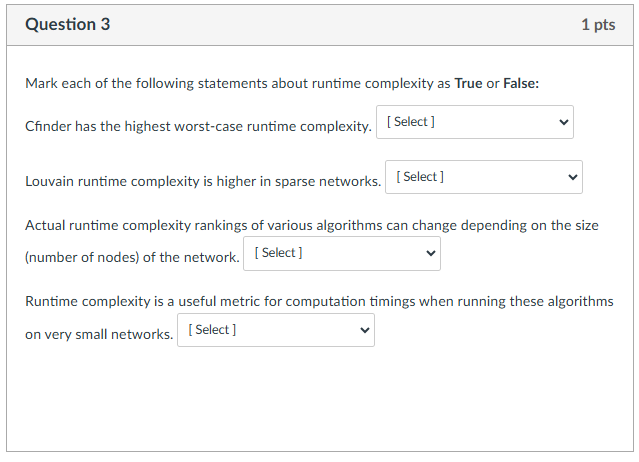The width and height of the screenshot is (639, 462).
Task: Click the bold word 'True' in the instructions
Action: pyautogui.click(x=468, y=83)
